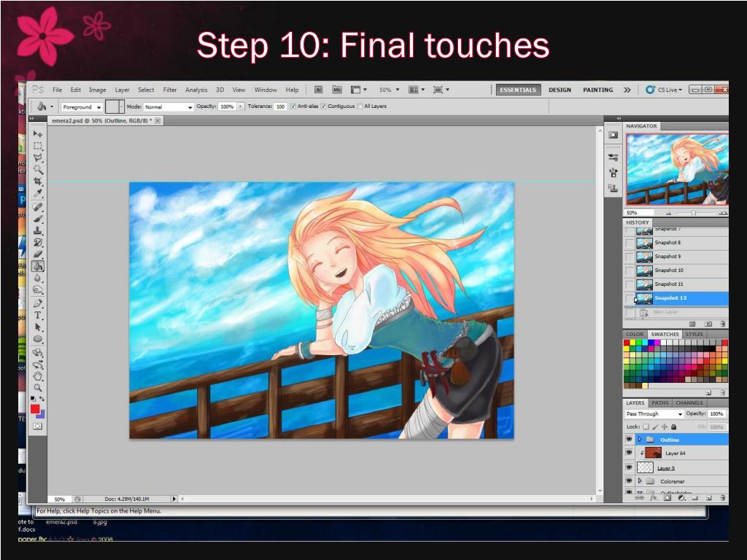
Task: Switch to the Color panel tab
Action: tap(635, 334)
